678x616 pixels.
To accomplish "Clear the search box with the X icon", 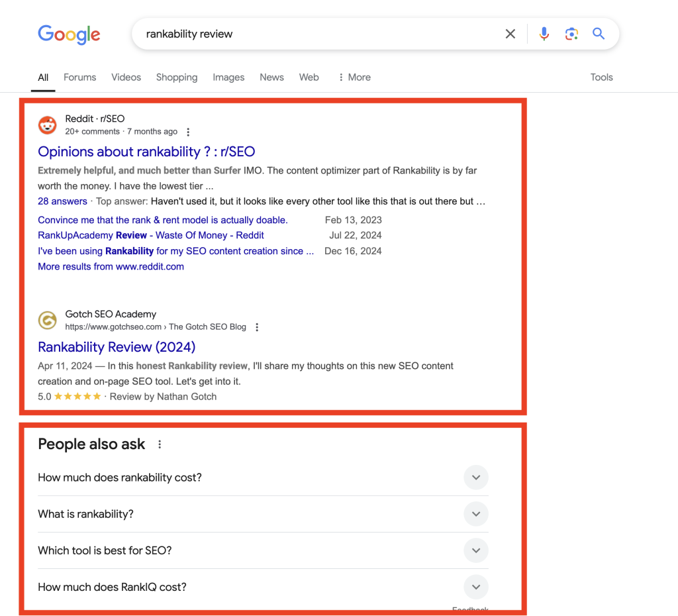I will (510, 34).
